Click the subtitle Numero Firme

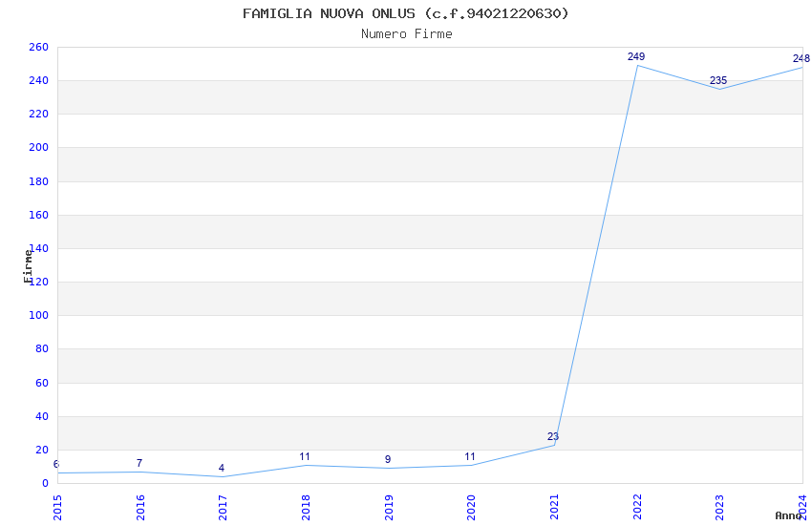[407, 33]
